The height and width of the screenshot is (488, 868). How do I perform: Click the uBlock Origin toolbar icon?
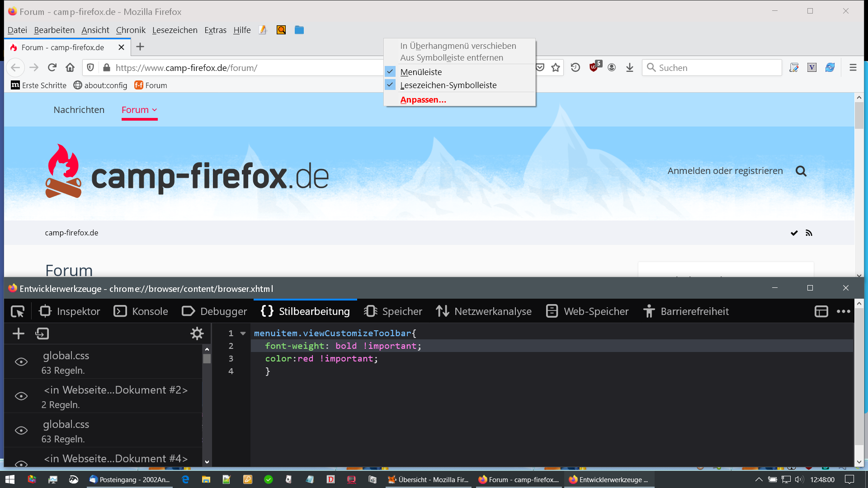tap(594, 68)
